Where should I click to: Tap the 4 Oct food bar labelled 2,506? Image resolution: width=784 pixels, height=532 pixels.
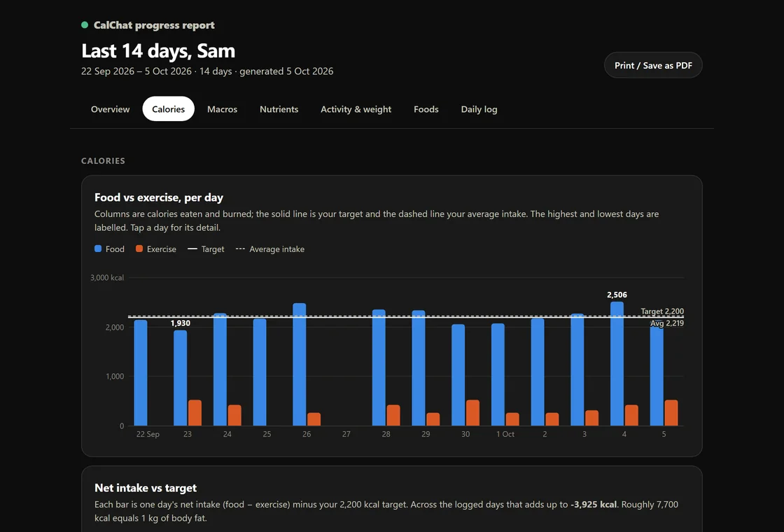pos(617,364)
